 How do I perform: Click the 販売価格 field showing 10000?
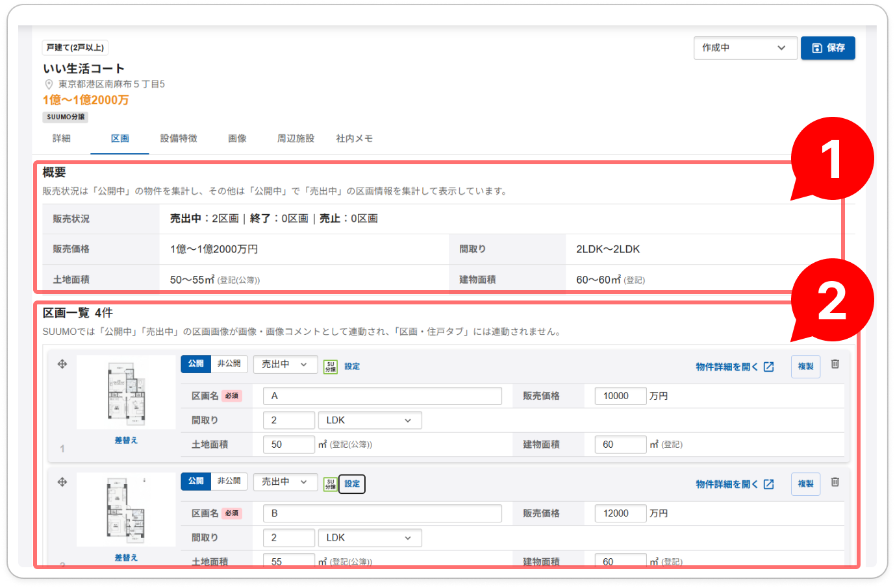(x=621, y=396)
